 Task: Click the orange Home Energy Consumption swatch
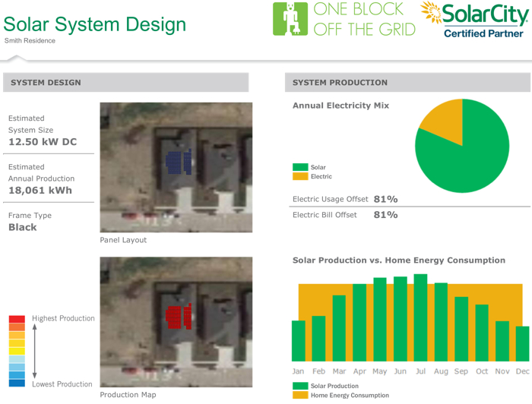pos(300,395)
